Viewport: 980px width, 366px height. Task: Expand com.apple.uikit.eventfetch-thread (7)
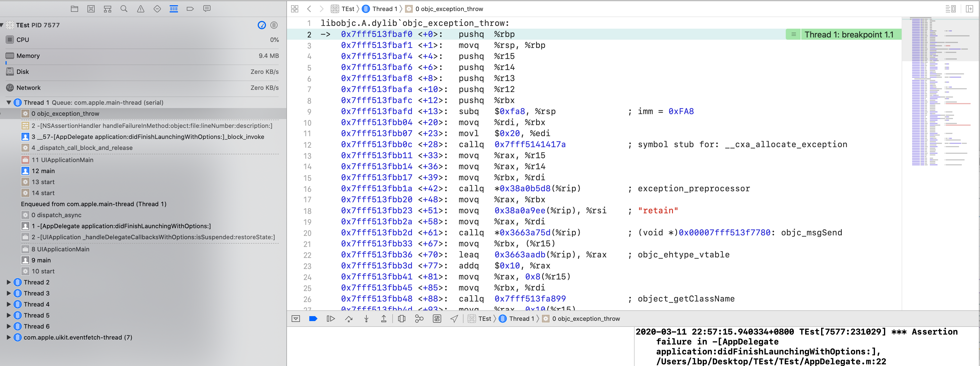coord(9,338)
